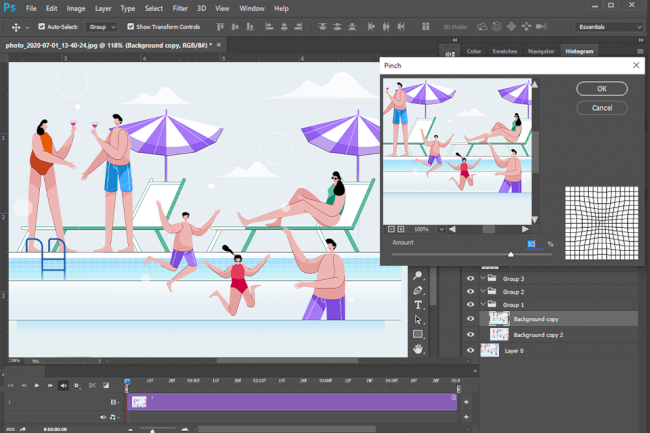Select the Zoom tool in toolbar
650x433 pixels.
coord(418,275)
